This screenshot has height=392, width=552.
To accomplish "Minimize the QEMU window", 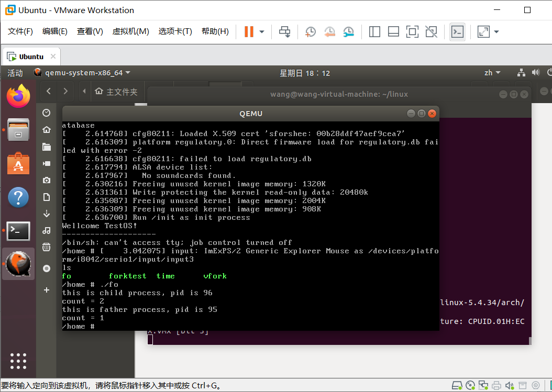I will coord(411,113).
